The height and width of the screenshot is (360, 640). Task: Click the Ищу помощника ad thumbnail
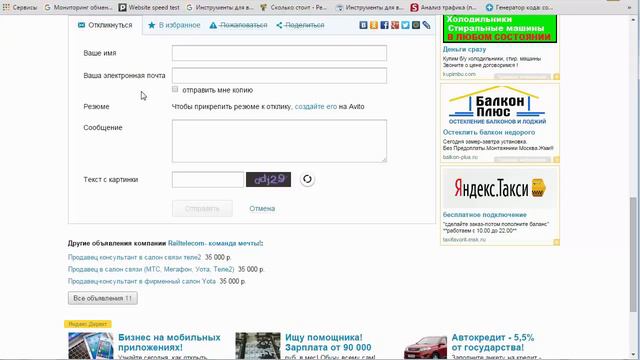pos(258,346)
